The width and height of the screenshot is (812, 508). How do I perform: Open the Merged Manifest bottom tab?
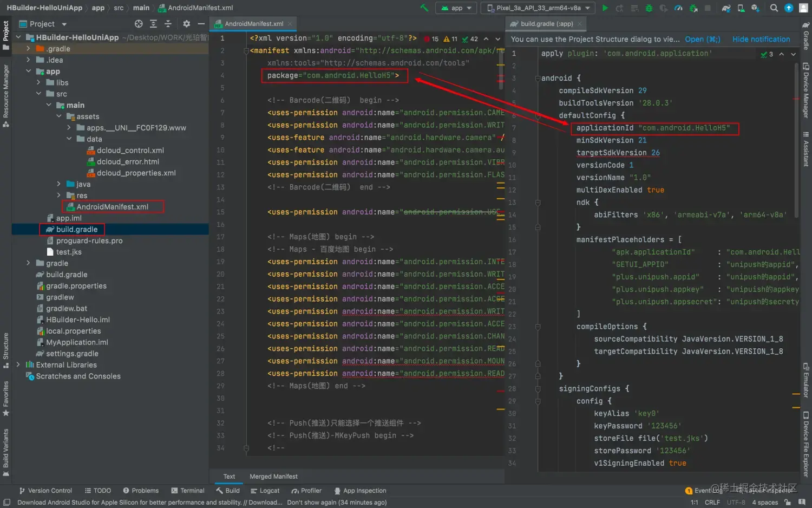click(273, 477)
